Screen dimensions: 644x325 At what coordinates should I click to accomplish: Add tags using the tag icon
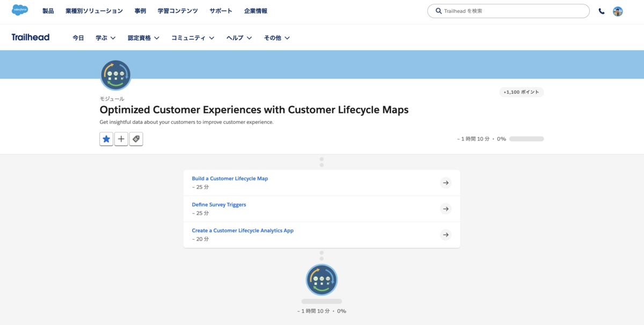[x=136, y=139]
